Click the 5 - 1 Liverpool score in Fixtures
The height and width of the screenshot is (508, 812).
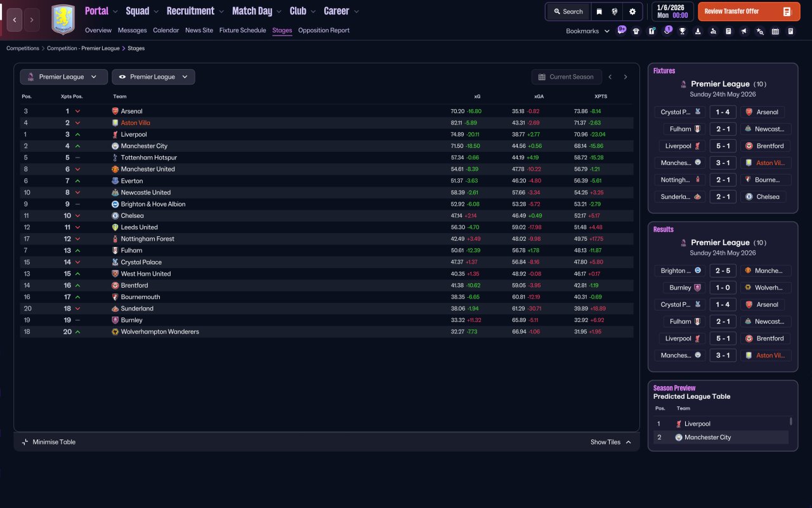[x=723, y=146]
